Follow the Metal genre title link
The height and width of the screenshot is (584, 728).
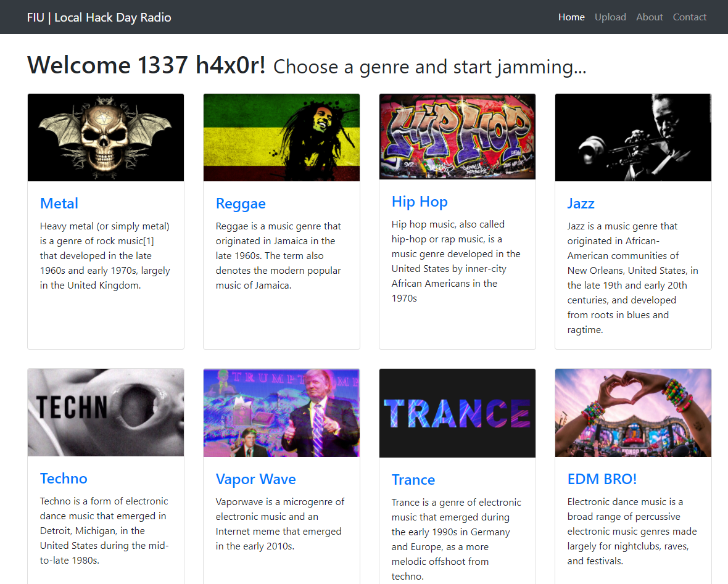[x=59, y=204]
